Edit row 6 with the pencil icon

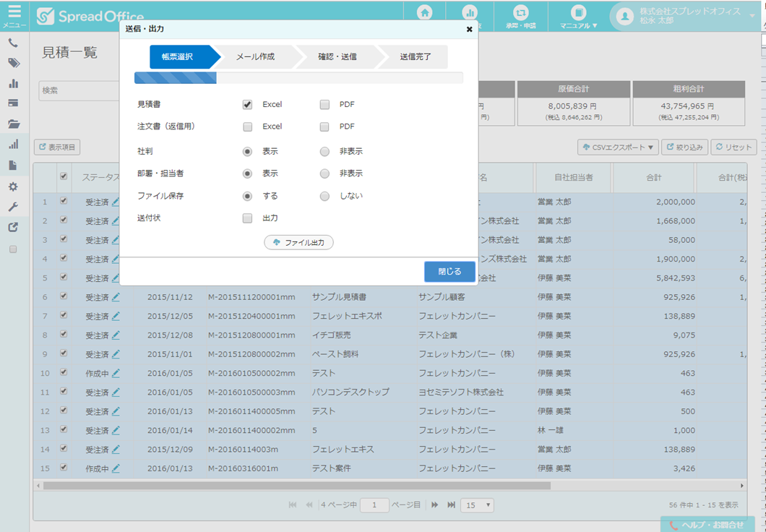tap(116, 297)
